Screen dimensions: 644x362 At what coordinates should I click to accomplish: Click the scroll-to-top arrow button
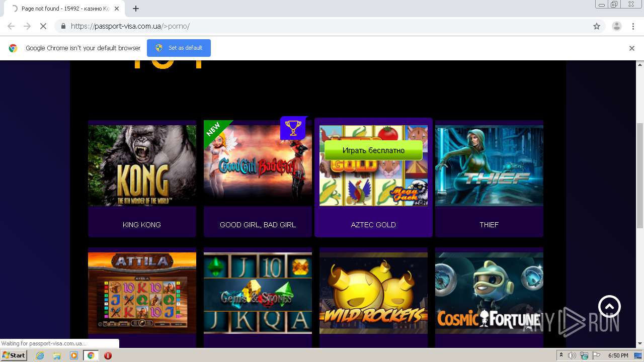click(609, 307)
